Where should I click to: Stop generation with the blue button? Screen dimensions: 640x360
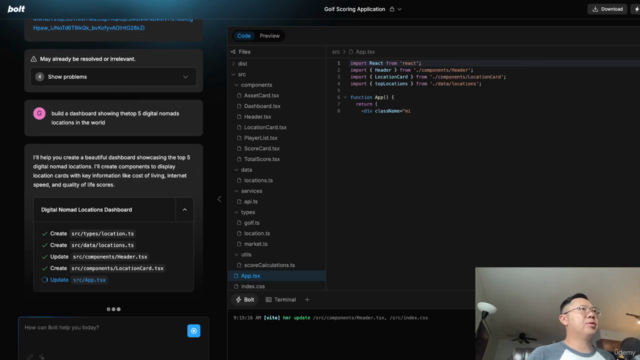[194, 331]
